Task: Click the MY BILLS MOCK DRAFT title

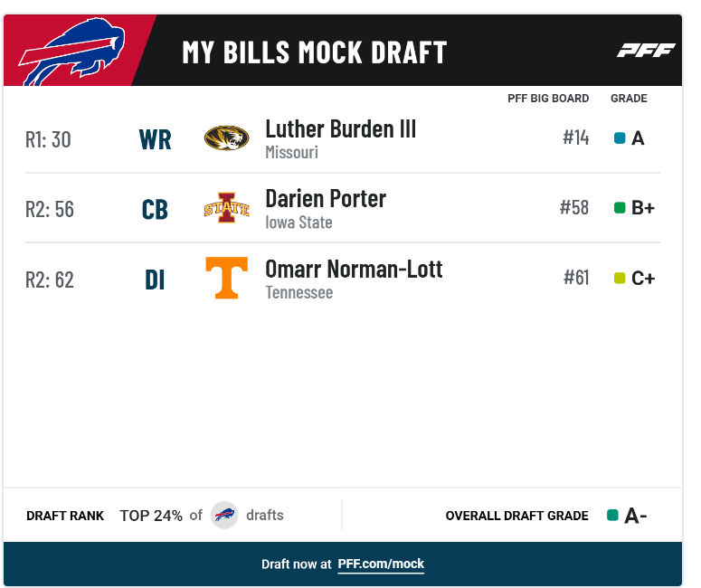Action: coord(314,52)
